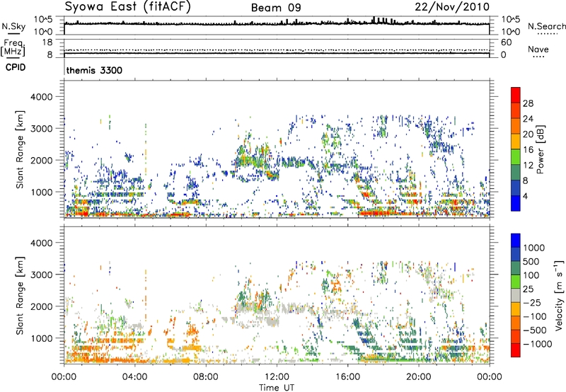Viewport: 566px width, 392px height.
Task: Click the "N.Sky" legend label
Action: [13, 26]
